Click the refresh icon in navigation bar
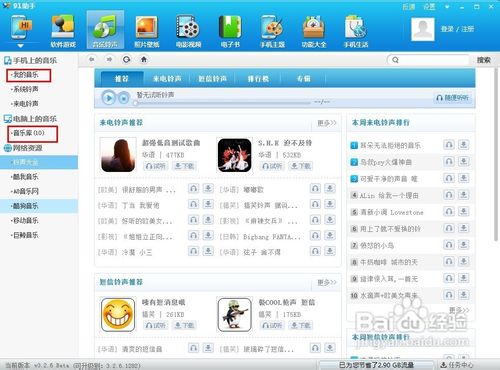The height and width of the screenshot is (370, 500). [126, 60]
